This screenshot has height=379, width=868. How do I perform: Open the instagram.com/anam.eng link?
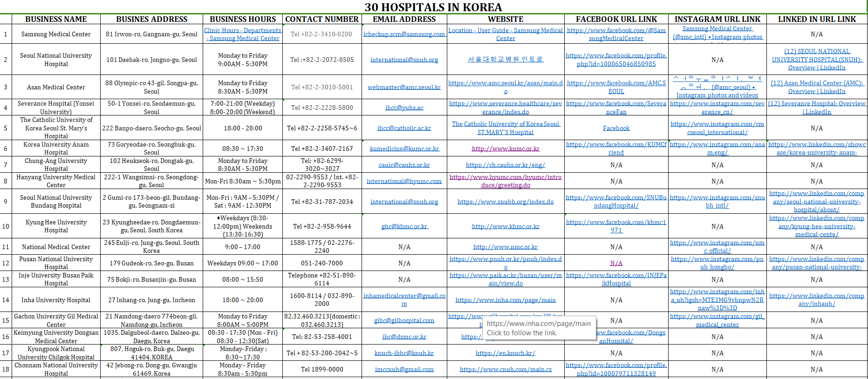(x=718, y=149)
